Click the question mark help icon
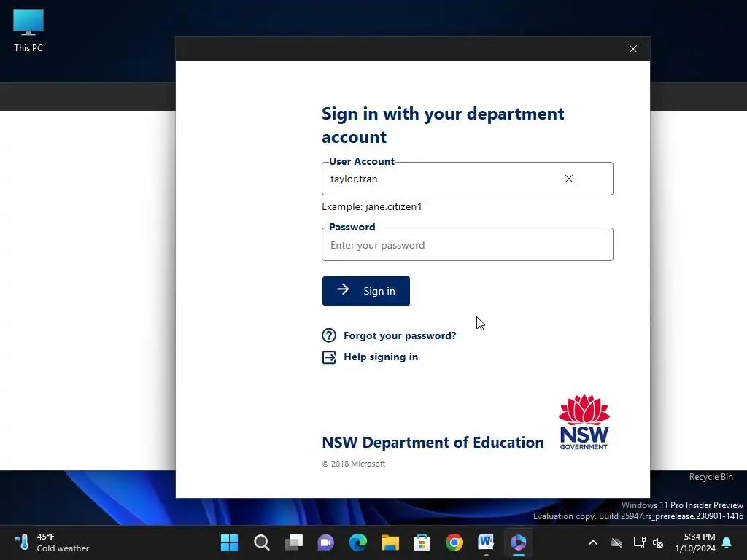Image resolution: width=747 pixels, height=560 pixels. pyautogui.click(x=329, y=335)
